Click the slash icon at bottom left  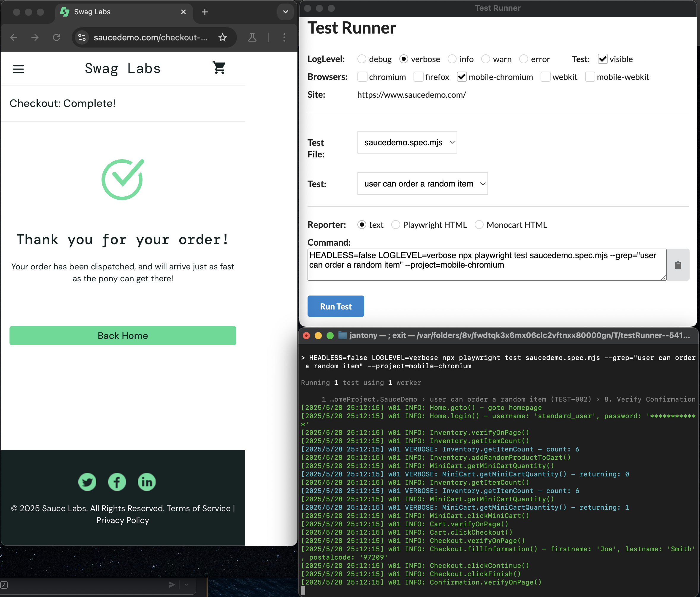[4, 585]
